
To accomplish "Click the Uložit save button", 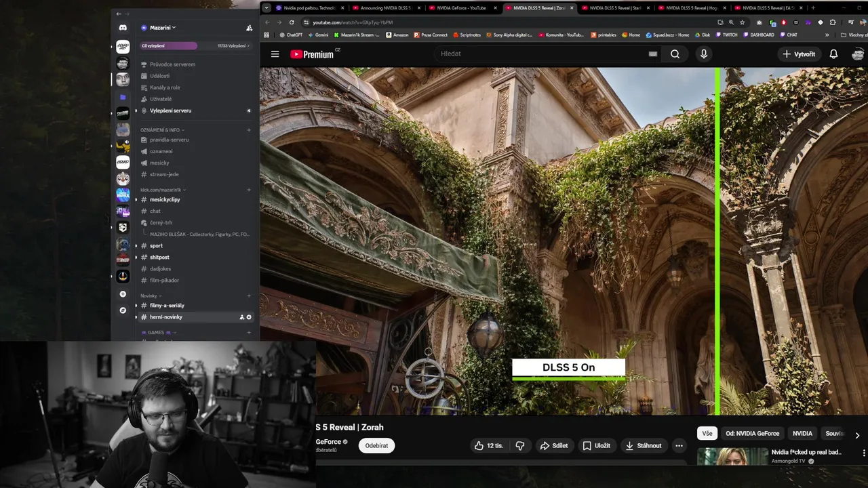I will (x=597, y=445).
